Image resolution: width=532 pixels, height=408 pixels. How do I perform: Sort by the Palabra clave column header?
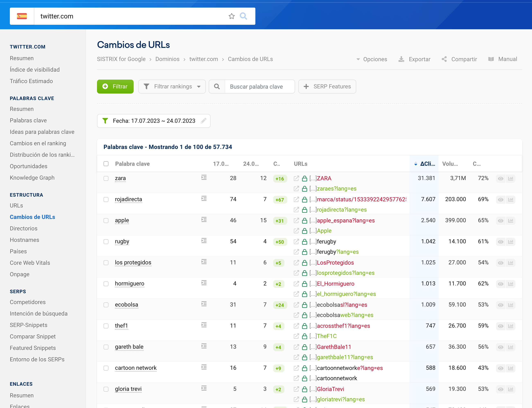point(132,164)
